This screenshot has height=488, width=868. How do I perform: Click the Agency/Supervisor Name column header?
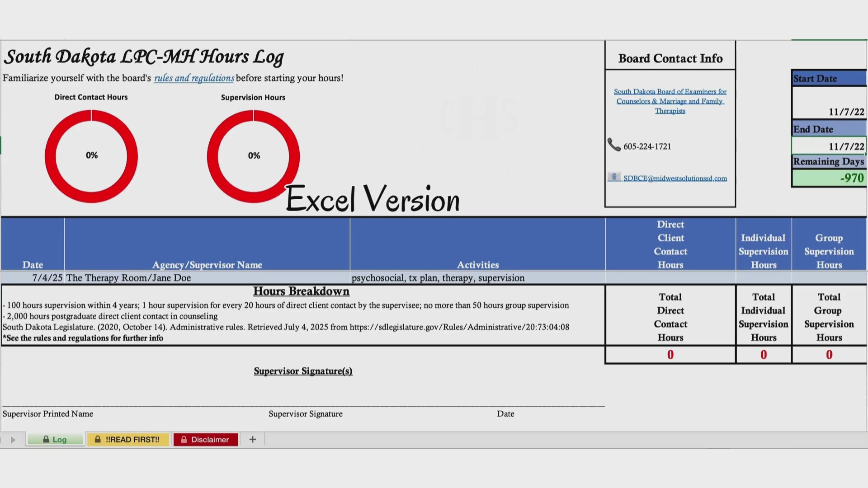click(x=207, y=244)
